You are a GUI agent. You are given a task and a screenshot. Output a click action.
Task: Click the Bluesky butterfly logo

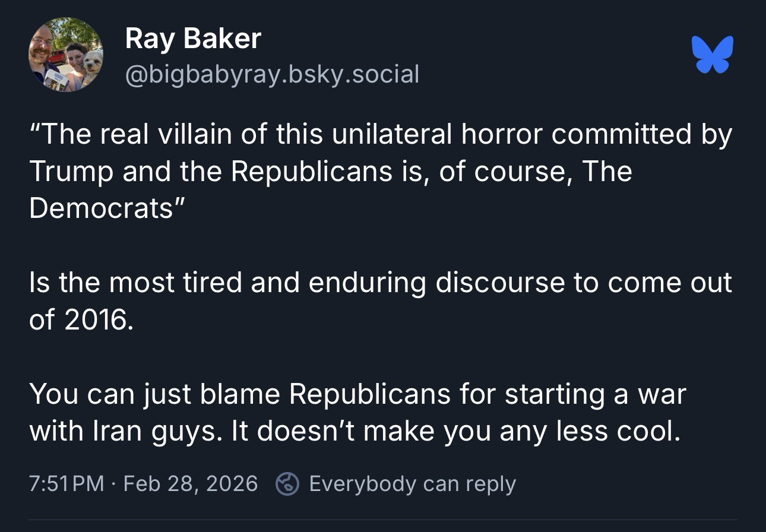point(713,55)
